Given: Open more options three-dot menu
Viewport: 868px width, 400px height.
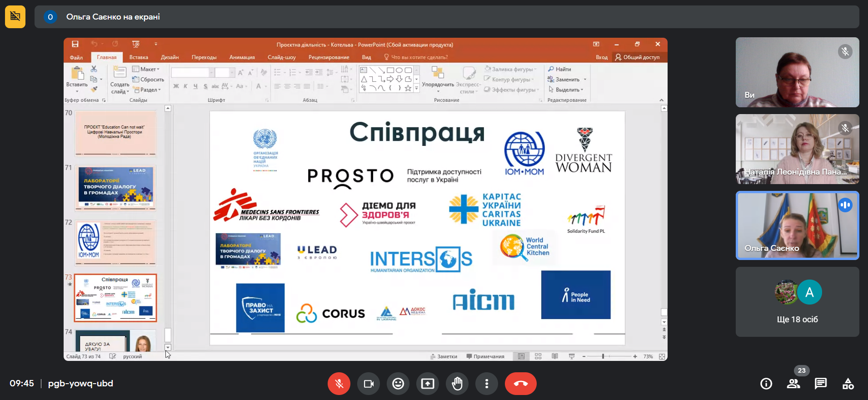Looking at the screenshot, I should pyautogui.click(x=487, y=384).
